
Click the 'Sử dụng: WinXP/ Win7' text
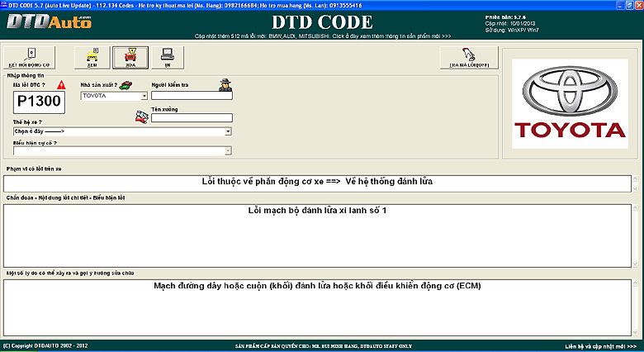[x=512, y=30]
